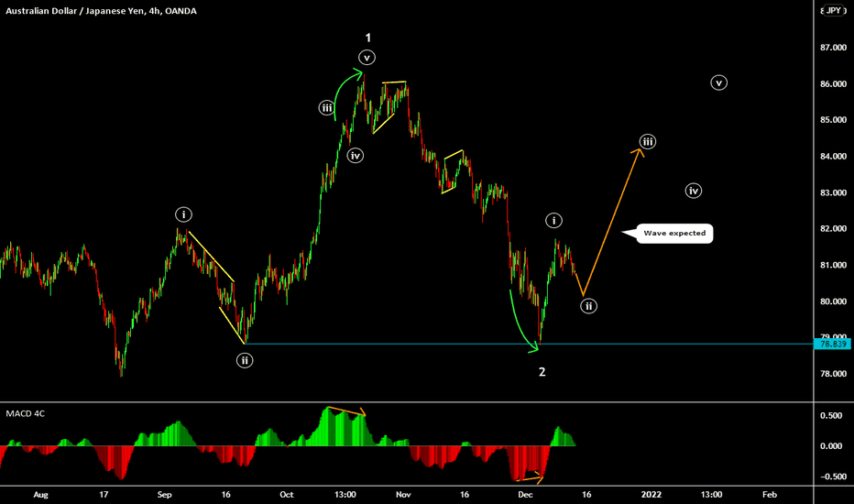
Task: Click the Feb date label on time axis
Action: coord(770,495)
